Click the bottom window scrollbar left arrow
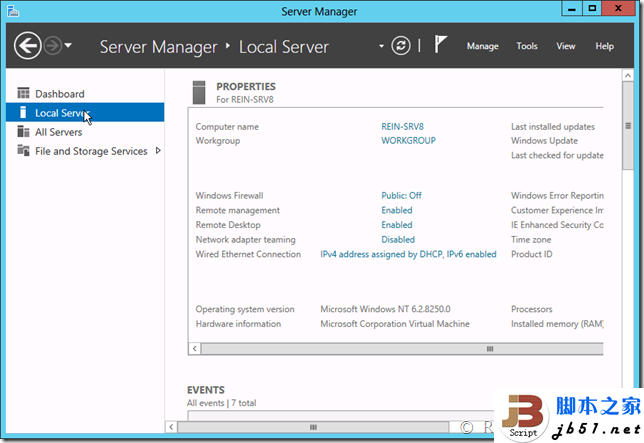Image resolution: width=644 pixels, height=443 pixels. [171, 427]
